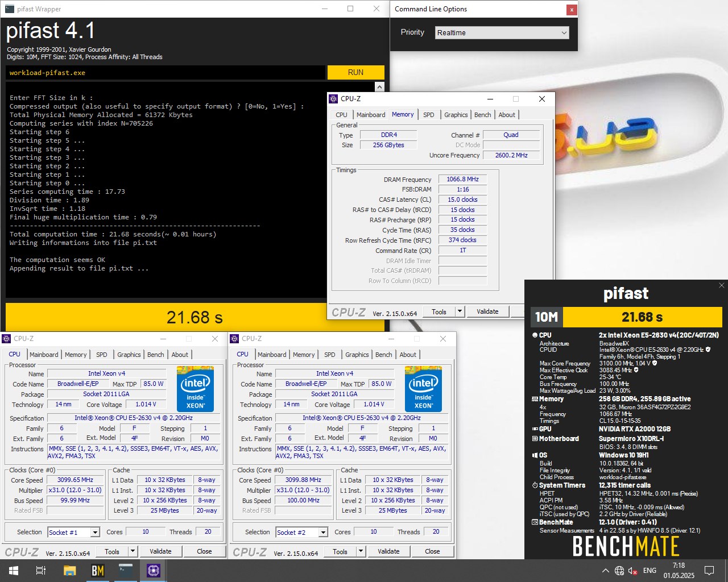Click the Socket #2 CPU-Z window title icon
This screenshot has width=728, height=582.
pyautogui.click(x=234, y=338)
